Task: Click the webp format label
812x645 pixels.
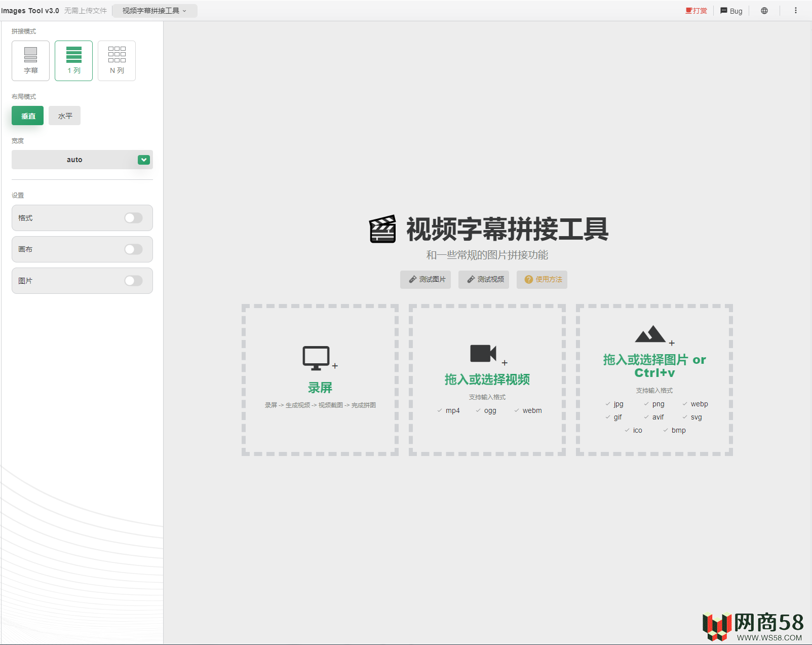Action: tap(700, 404)
